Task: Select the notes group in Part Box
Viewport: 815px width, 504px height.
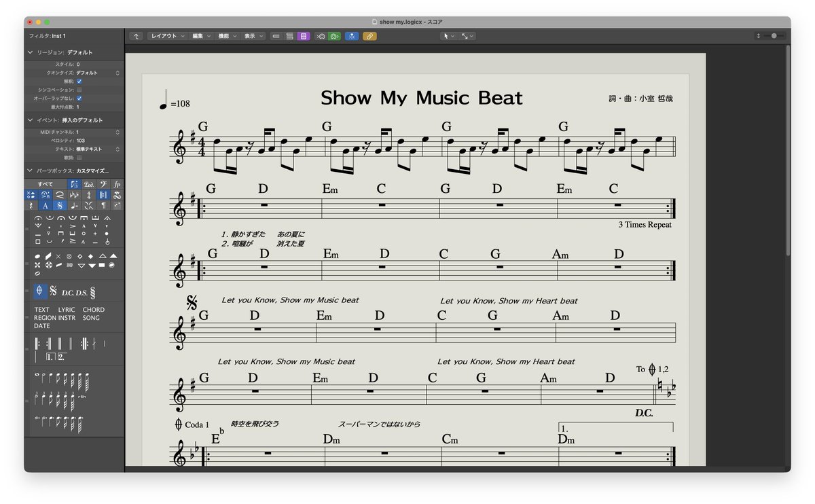Action: [74, 184]
